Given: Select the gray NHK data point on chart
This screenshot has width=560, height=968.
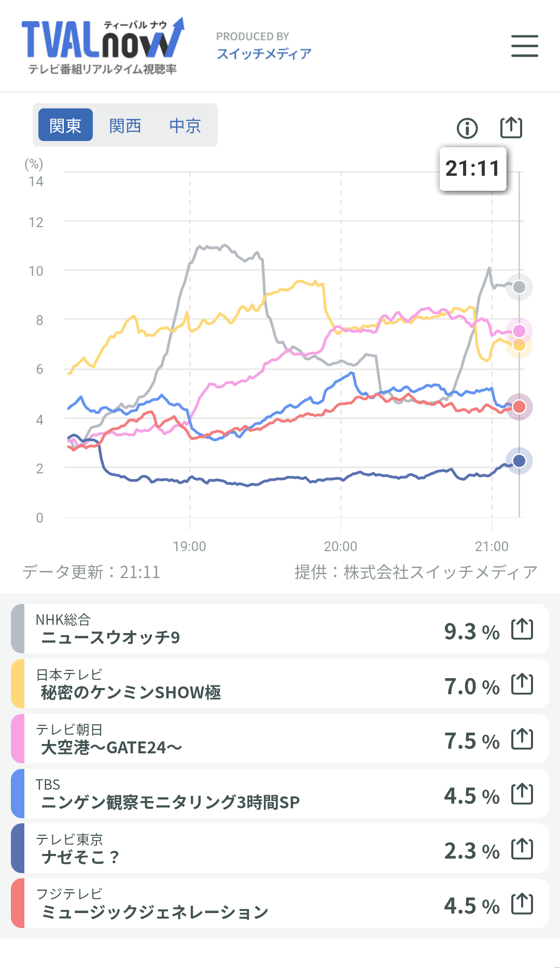Looking at the screenshot, I should [519, 287].
